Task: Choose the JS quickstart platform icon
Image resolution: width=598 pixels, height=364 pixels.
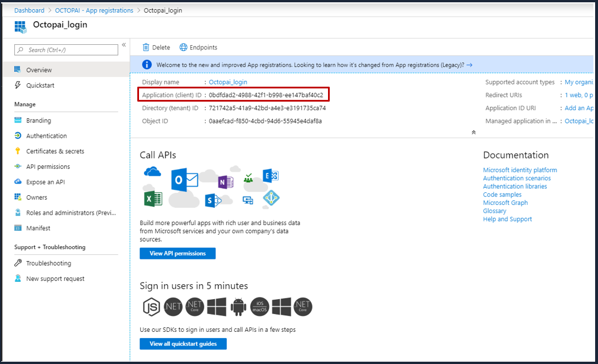Action: click(x=152, y=307)
